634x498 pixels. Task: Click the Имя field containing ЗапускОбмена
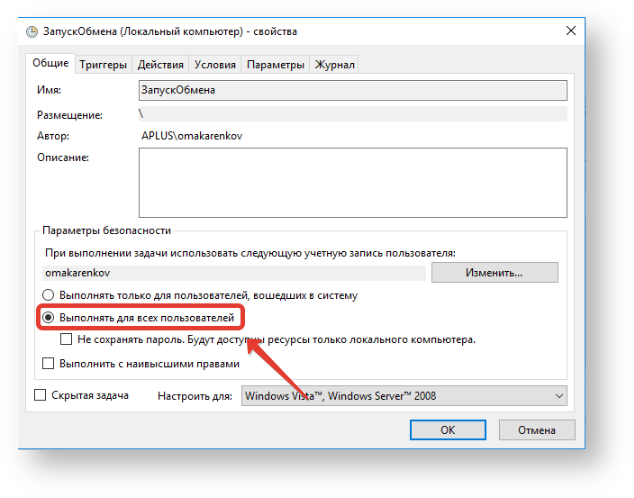tap(353, 90)
